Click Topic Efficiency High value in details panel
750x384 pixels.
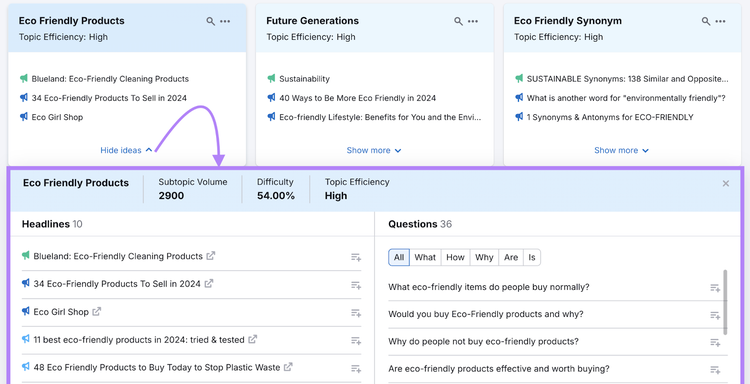coord(336,196)
